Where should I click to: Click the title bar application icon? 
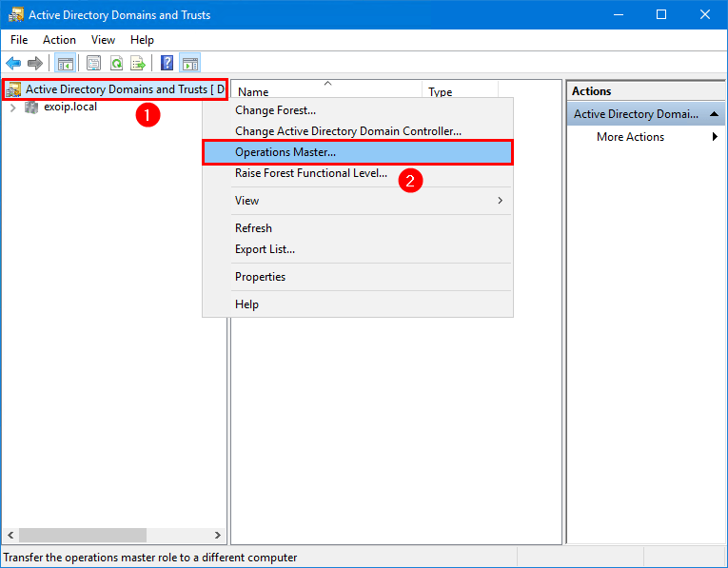click(x=16, y=15)
